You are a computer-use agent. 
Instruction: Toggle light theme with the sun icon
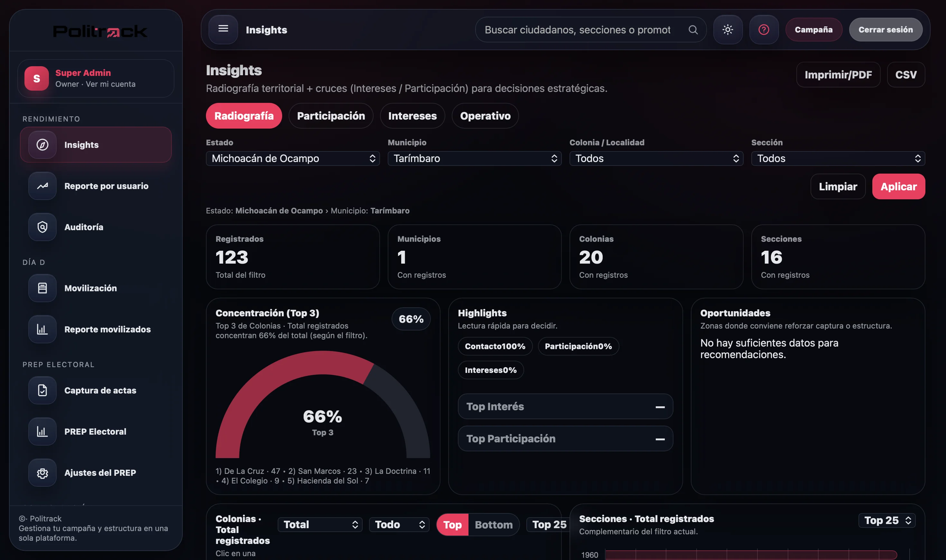point(727,30)
